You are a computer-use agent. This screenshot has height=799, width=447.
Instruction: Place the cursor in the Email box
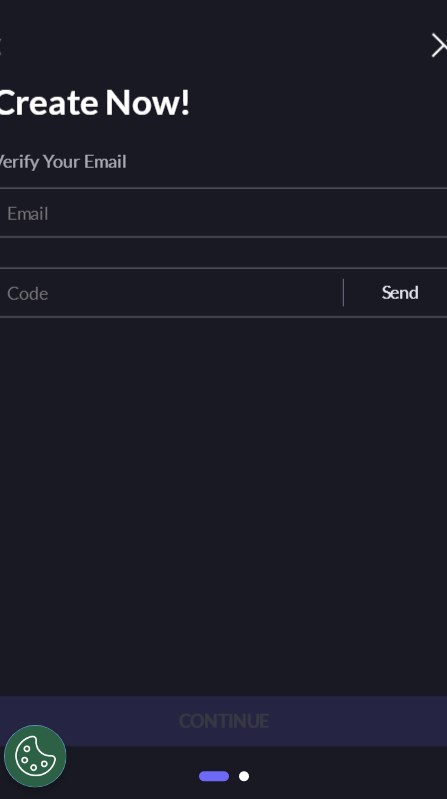pos(223,213)
